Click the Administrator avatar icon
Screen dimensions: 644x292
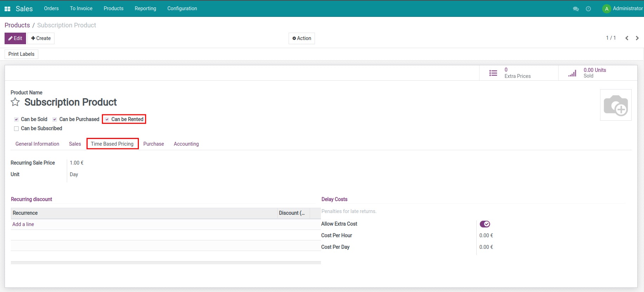[x=606, y=9]
